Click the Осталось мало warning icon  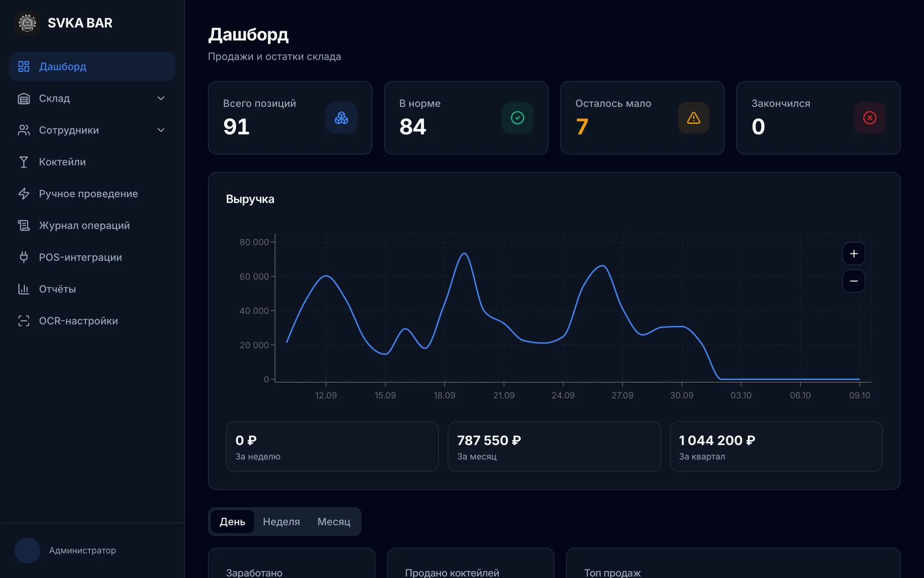pos(694,118)
